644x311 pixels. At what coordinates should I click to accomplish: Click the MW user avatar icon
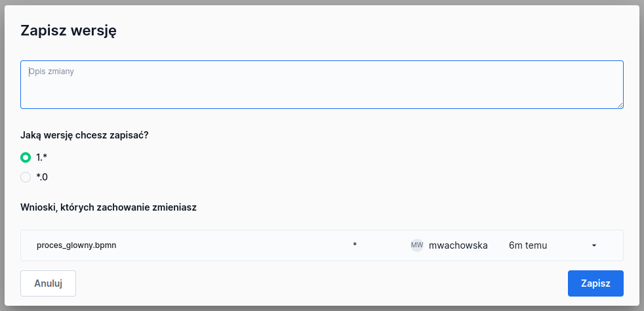(x=417, y=245)
